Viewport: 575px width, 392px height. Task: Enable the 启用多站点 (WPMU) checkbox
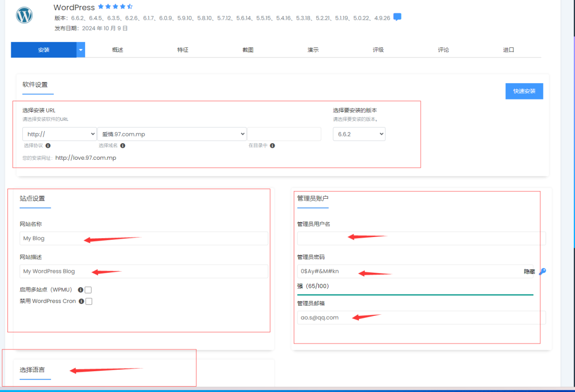(x=88, y=290)
